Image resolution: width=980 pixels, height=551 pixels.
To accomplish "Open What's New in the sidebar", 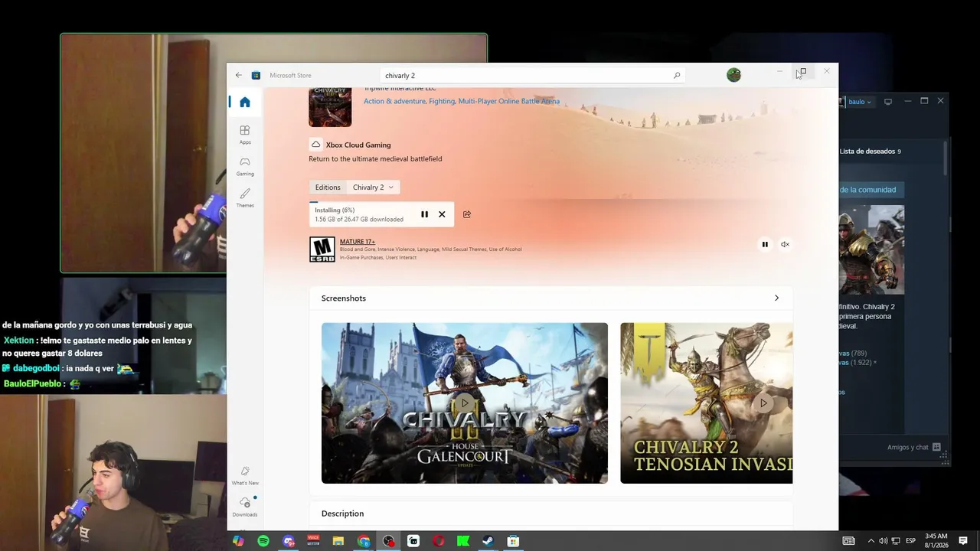I will tap(245, 475).
